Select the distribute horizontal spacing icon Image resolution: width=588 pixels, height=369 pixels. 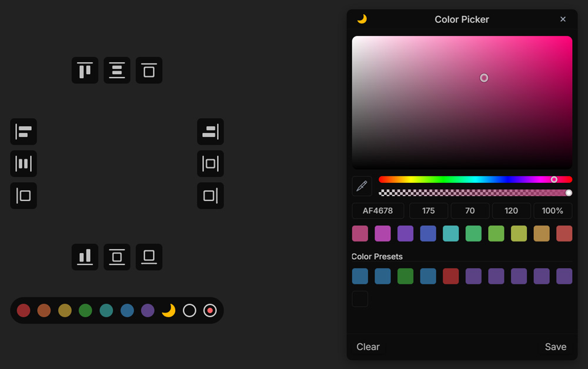click(24, 164)
